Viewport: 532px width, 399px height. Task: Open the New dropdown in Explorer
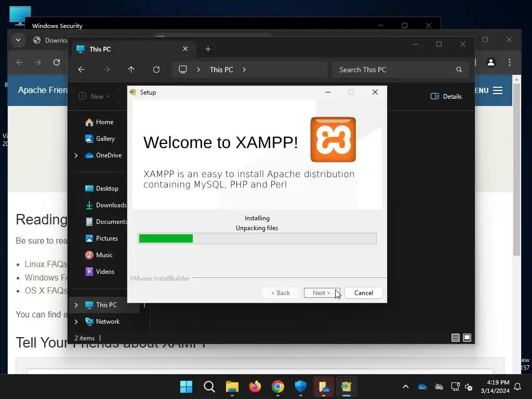point(95,96)
